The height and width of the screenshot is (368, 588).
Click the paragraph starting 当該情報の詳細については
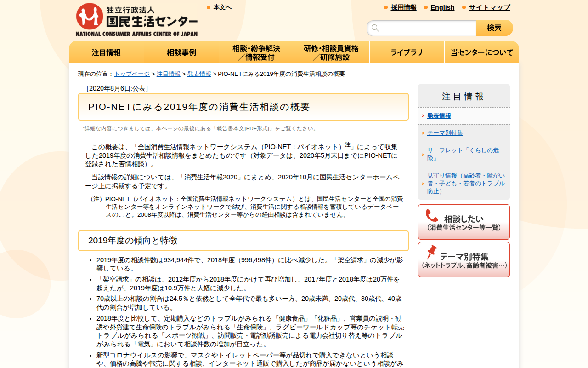[x=242, y=182]
